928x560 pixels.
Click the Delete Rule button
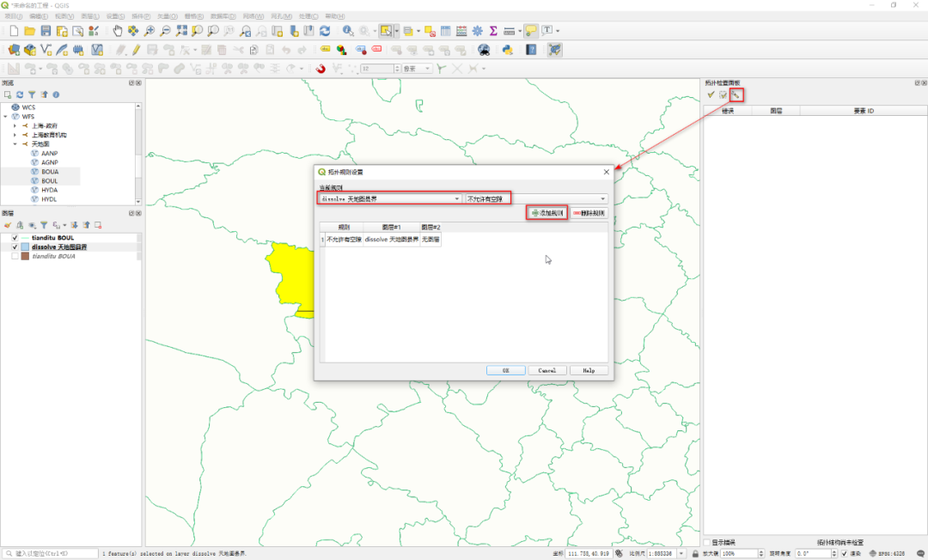click(x=589, y=213)
